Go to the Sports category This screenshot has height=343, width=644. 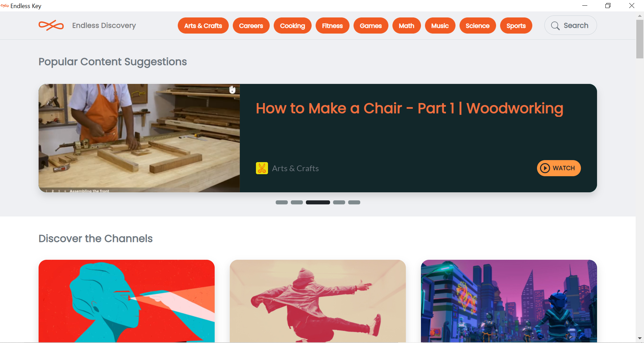[516, 26]
